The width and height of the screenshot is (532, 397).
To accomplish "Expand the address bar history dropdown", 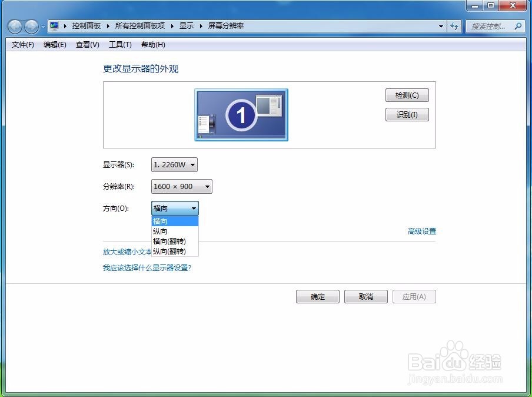I will coord(441,26).
